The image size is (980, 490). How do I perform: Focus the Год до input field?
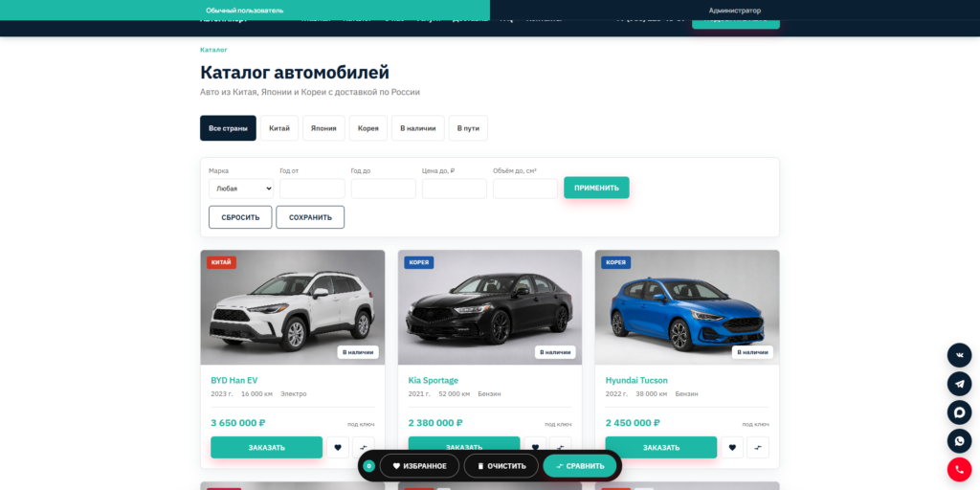click(x=383, y=189)
